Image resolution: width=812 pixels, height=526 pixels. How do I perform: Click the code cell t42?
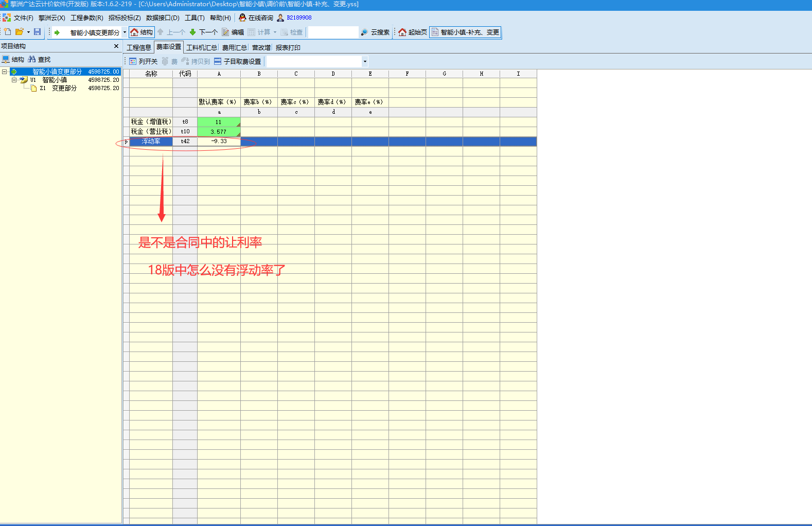click(x=185, y=142)
